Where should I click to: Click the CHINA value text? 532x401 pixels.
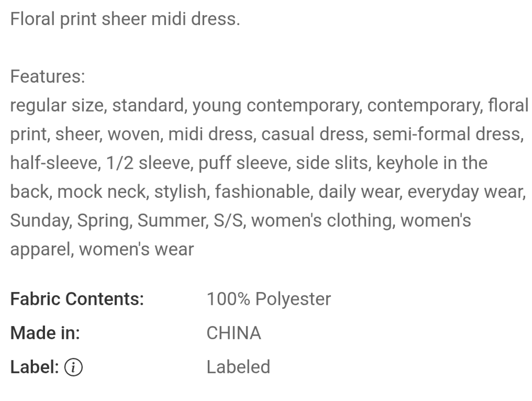pyautogui.click(x=234, y=333)
